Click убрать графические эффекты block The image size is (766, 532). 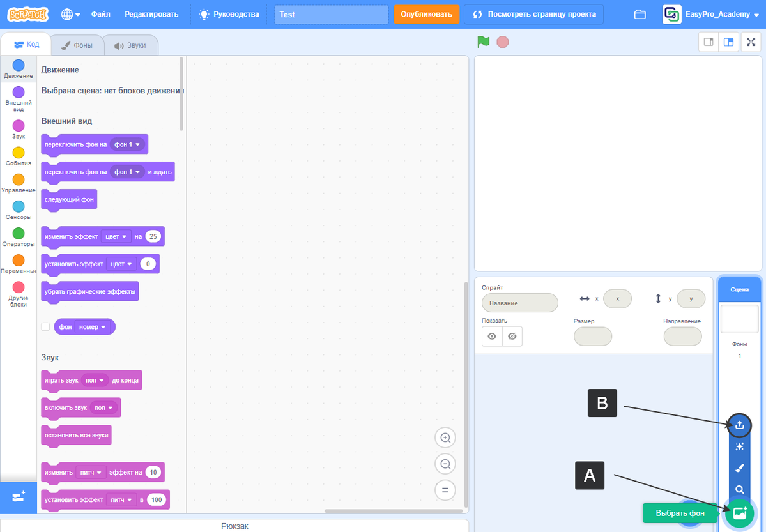[90, 292]
